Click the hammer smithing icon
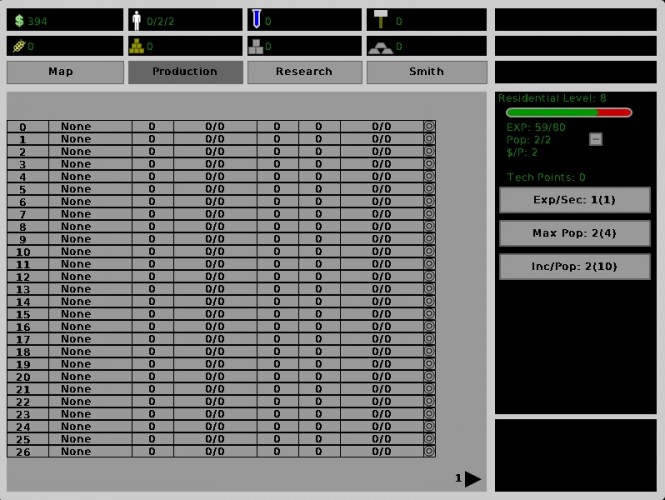 click(x=381, y=19)
